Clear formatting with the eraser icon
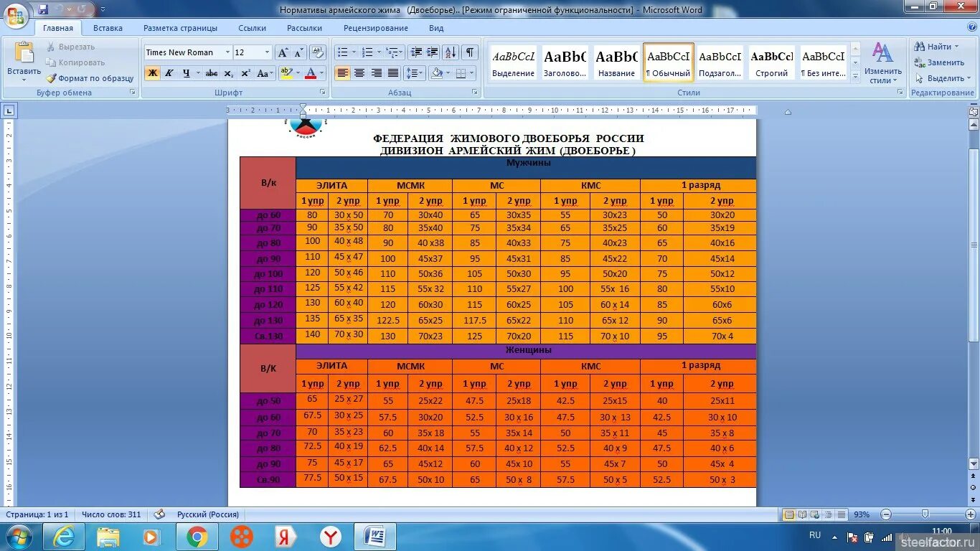The image size is (980, 551). pos(318,52)
